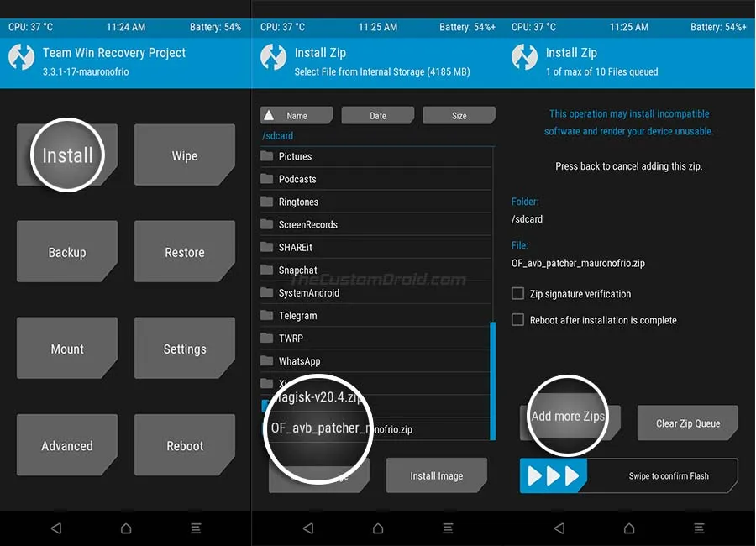Sort files by Size
Screen dimensions: 756x546
coord(459,115)
